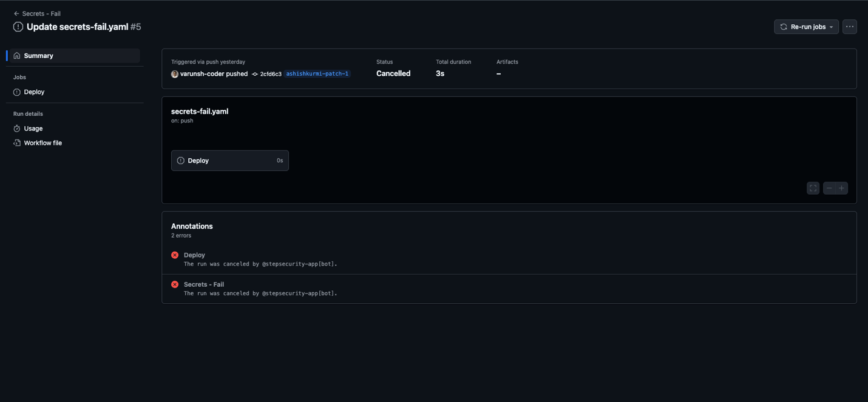Click the back arrow next to Secrets - Fail
Viewport: 868px width, 402px height.
pos(16,13)
